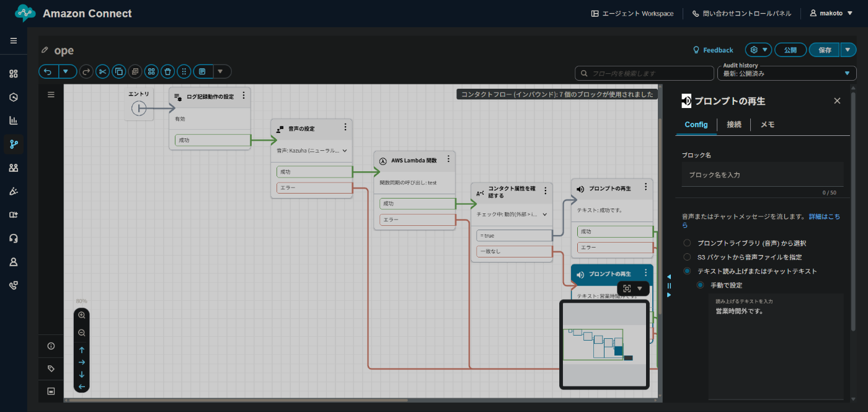Select テキスト読み上げまたはチャットテキスト radio
The height and width of the screenshot is (412, 868).
(687, 271)
